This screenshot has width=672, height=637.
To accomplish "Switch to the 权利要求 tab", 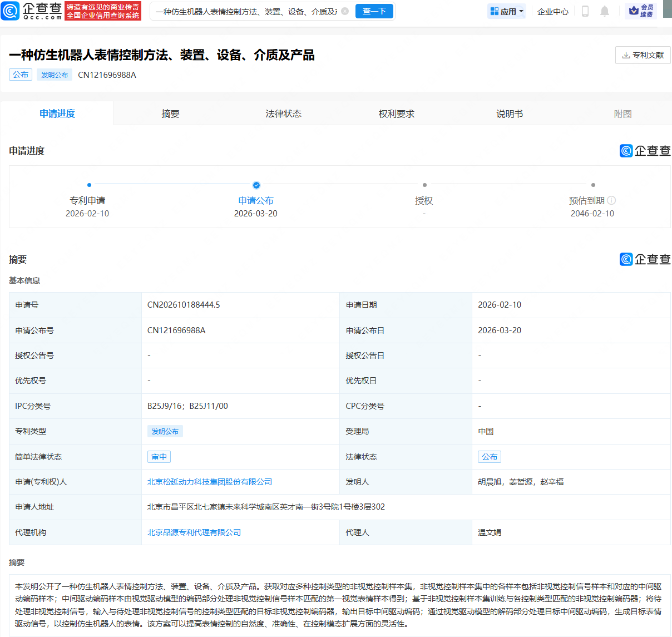I will [x=397, y=113].
